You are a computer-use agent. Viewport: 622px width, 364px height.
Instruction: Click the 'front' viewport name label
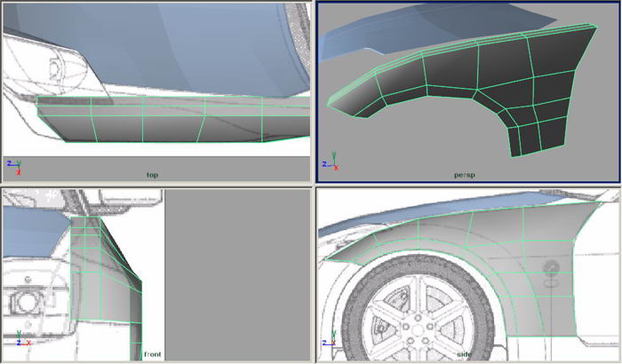151,354
